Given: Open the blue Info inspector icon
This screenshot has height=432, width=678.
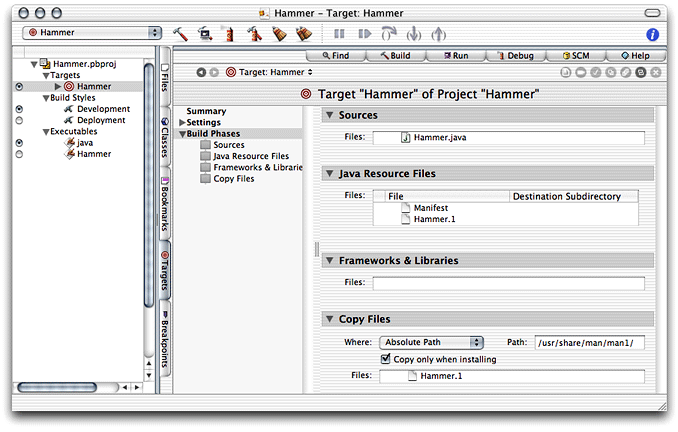Looking at the screenshot, I should click(x=652, y=34).
